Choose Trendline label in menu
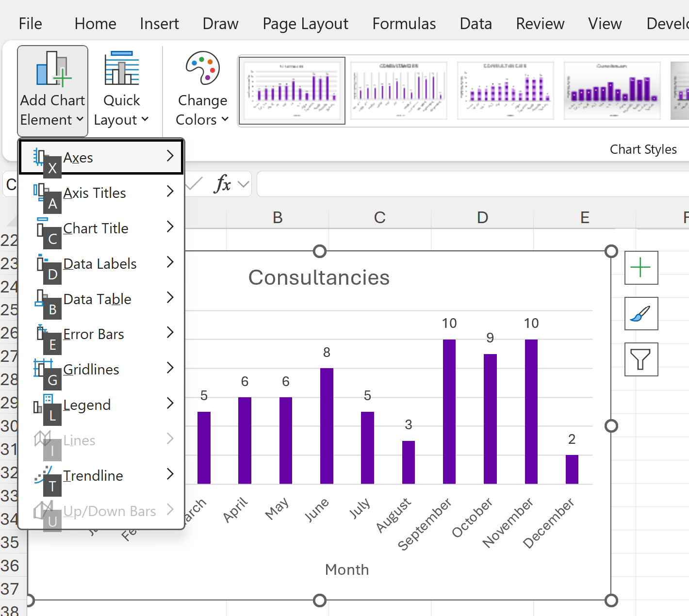689x616 pixels. [x=93, y=476]
